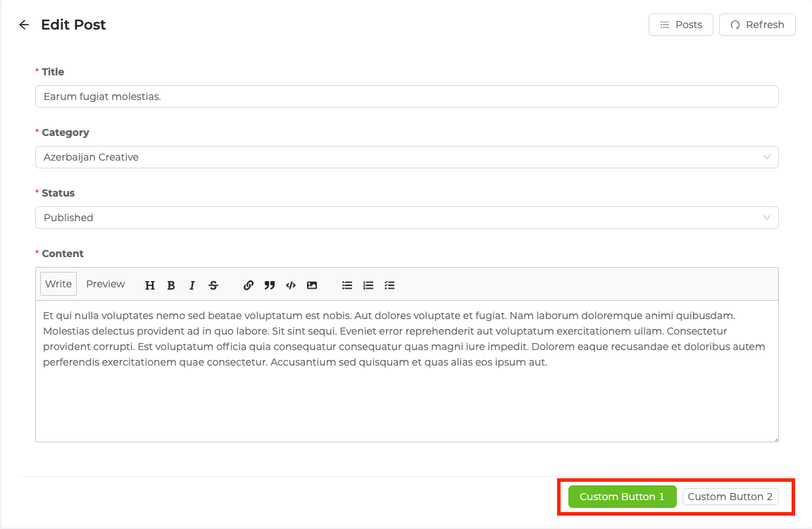Apply heading formatting in the editor

click(x=149, y=285)
